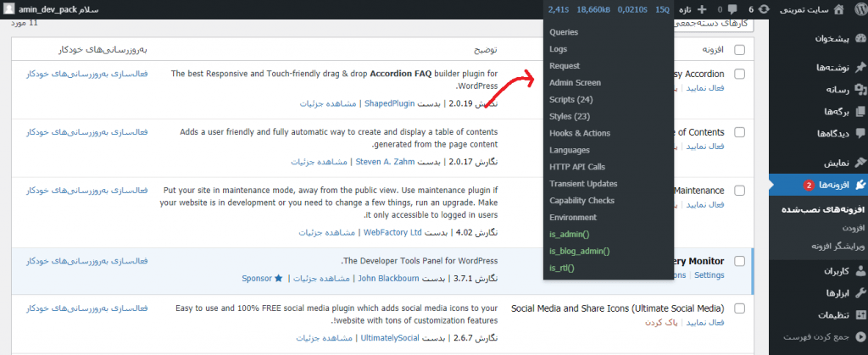Viewport: 868px width, 355px height.
Task: Click فعال نمایید under Social Media plugin
Action: click(706, 322)
